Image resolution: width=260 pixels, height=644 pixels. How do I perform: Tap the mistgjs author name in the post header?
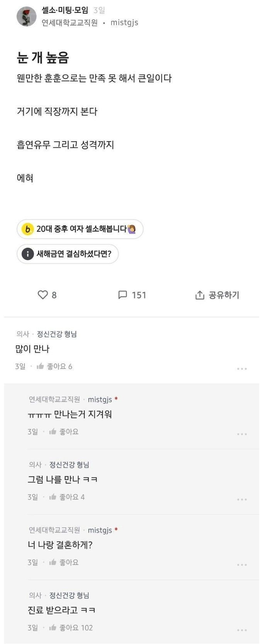[124, 23]
